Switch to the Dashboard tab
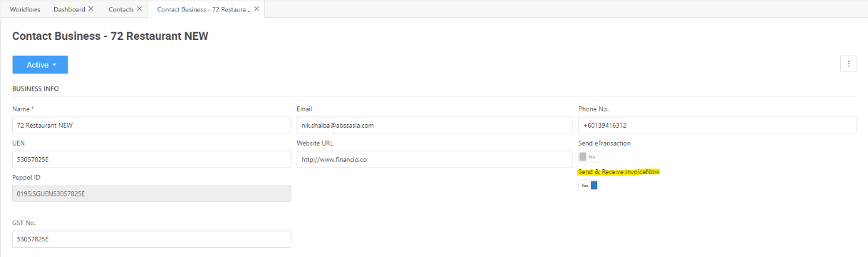The width and height of the screenshot is (868, 257). (69, 9)
